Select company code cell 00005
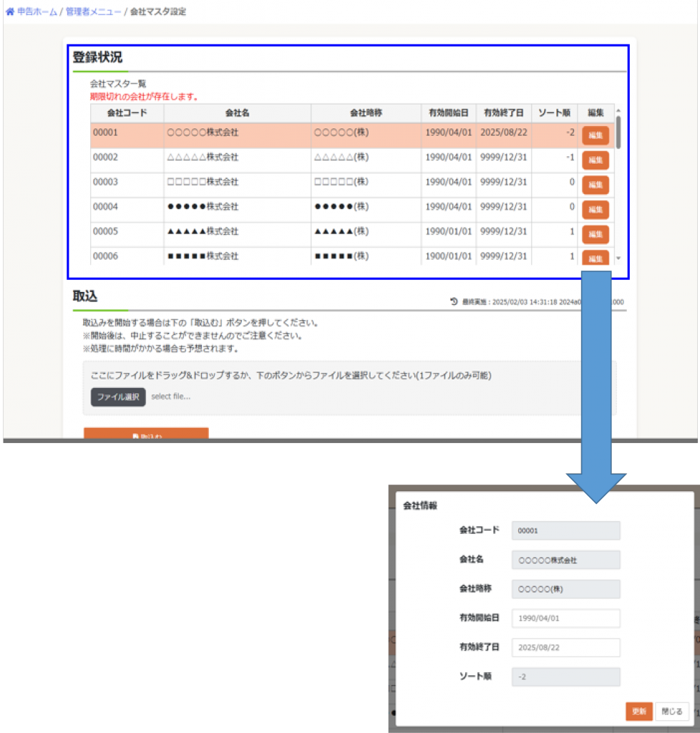 [127, 235]
